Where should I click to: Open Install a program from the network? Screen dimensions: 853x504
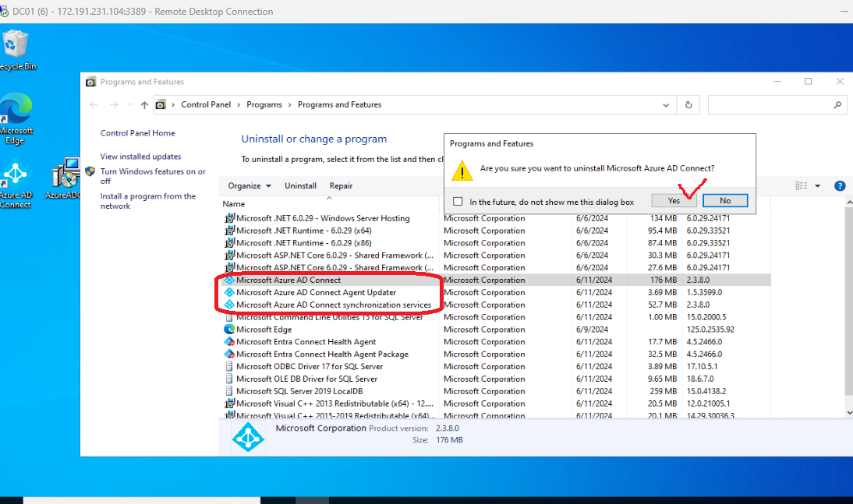[x=148, y=201]
